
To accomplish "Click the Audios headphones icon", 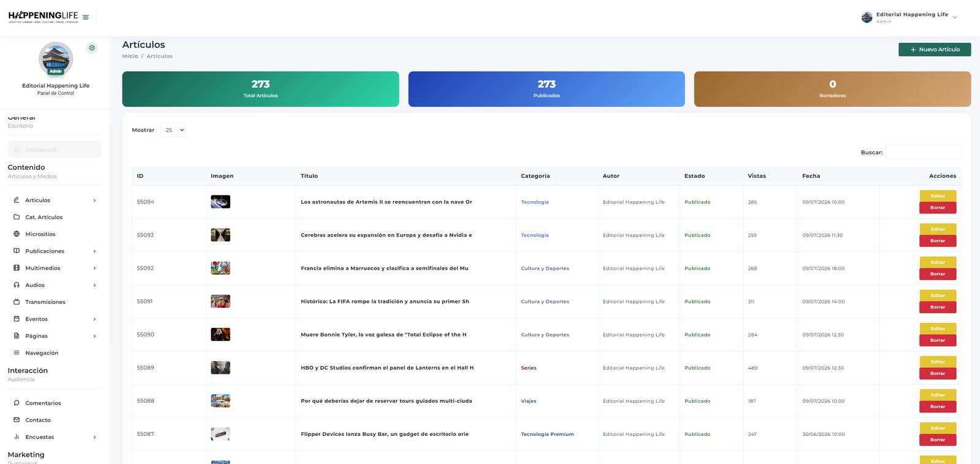I will [x=17, y=285].
